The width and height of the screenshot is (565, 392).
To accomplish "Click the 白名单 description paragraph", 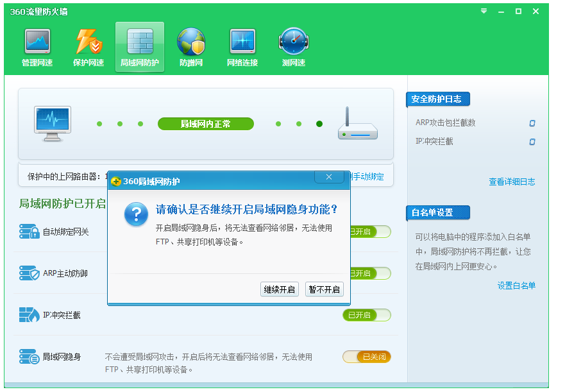I will click(x=473, y=251).
